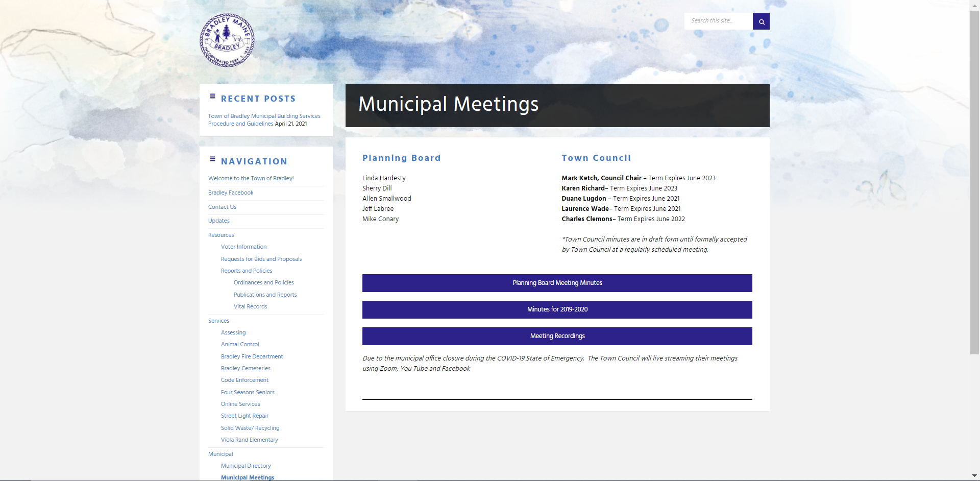Select Voter Information under Resources
This screenshot has width=980, height=481.
point(243,247)
